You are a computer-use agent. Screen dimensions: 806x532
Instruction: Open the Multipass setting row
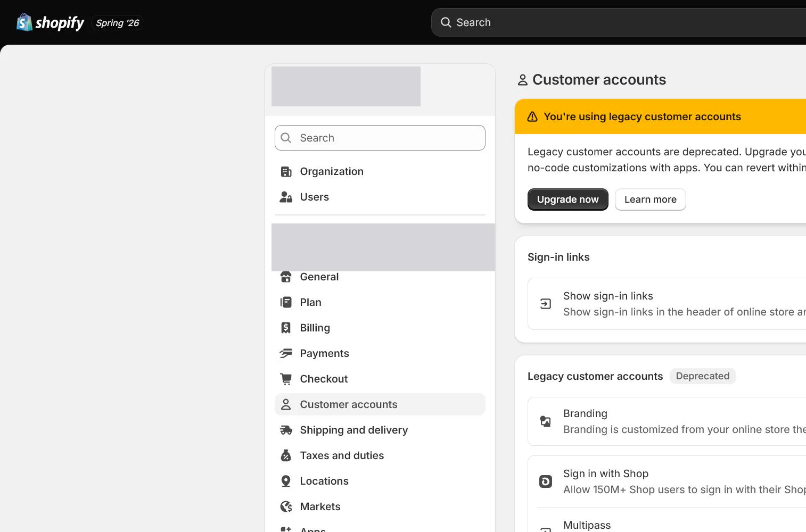click(x=667, y=520)
